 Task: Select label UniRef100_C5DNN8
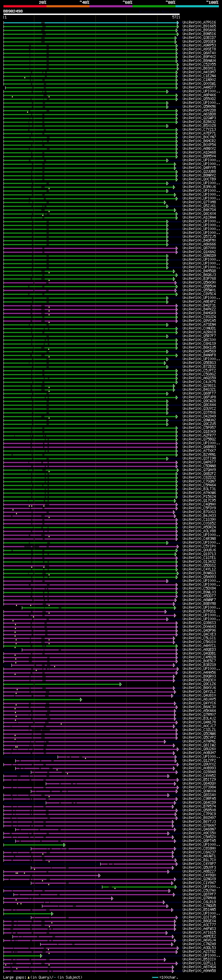click(x=199, y=466)
